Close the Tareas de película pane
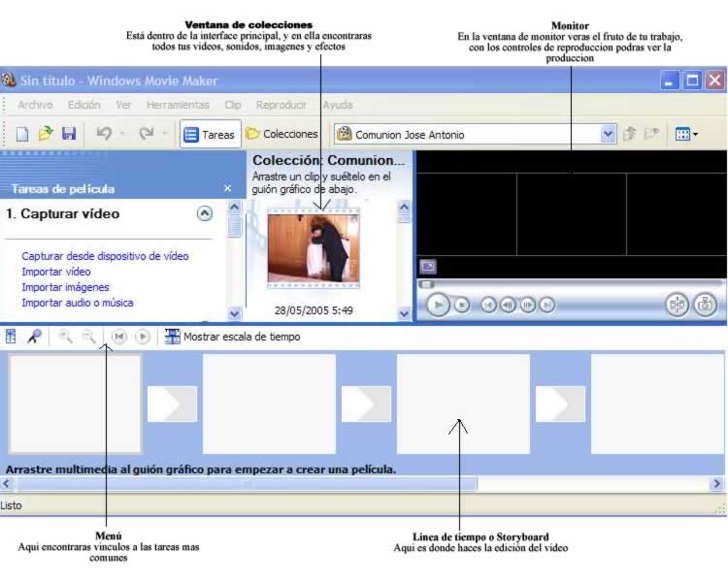 [227, 188]
